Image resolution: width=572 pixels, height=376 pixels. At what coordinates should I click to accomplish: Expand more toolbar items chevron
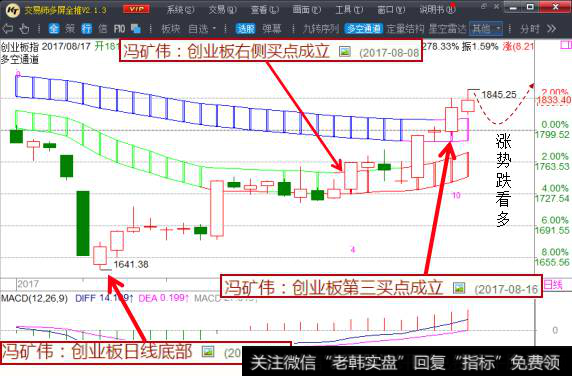click(552, 29)
